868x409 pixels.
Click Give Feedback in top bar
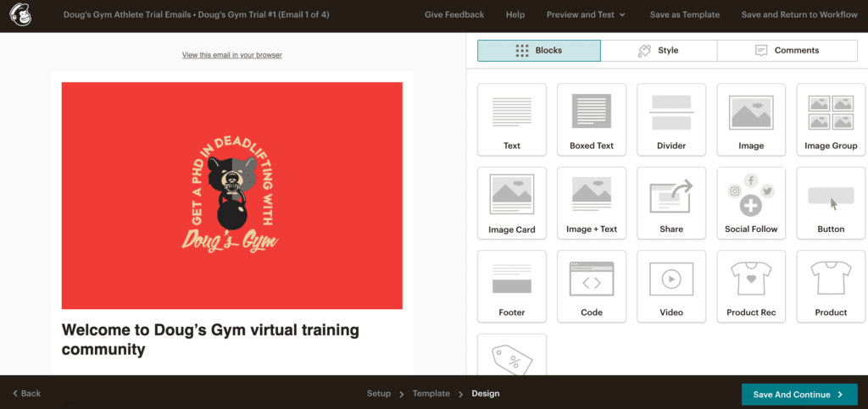tap(454, 15)
